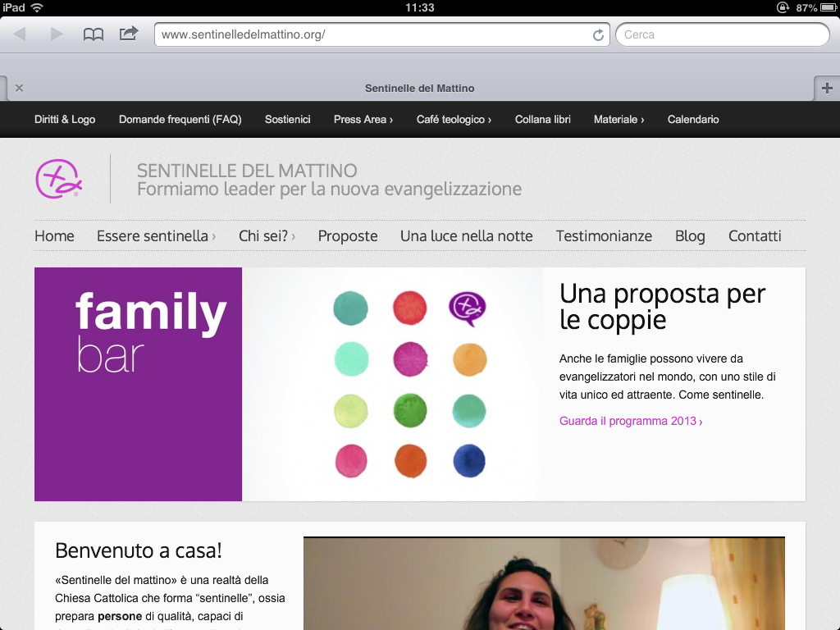Open the bookmarks book icon
840x630 pixels.
pos(94,34)
